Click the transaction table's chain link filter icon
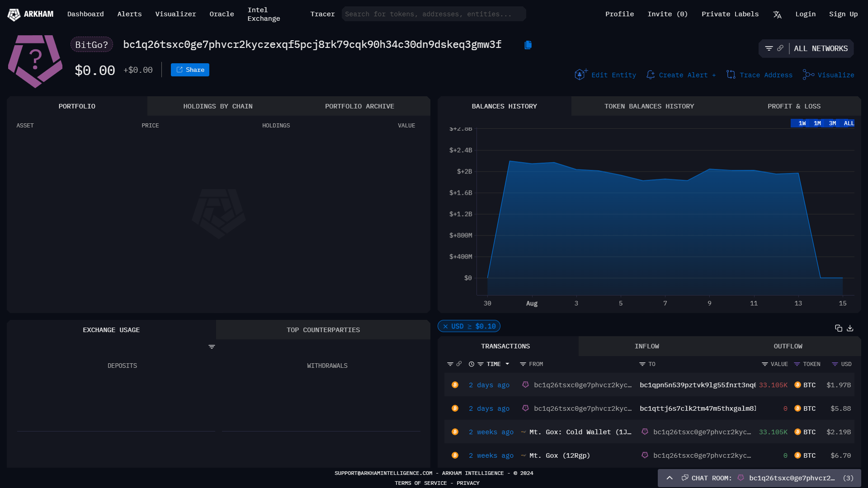Viewport: 868px width, 488px height. 459,364
